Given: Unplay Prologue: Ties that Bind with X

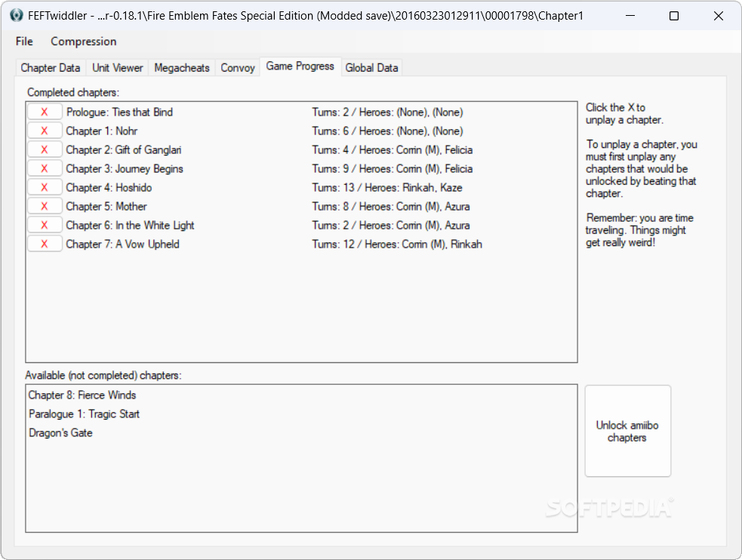Looking at the screenshot, I should click(x=45, y=112).
